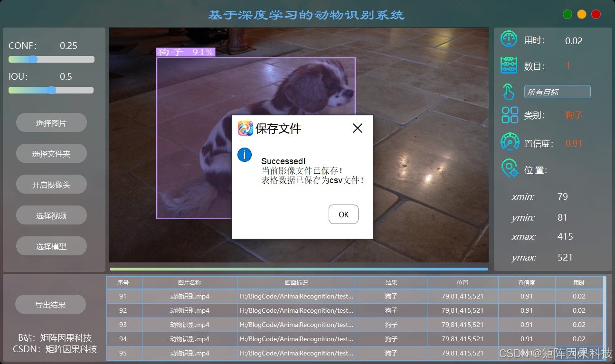Click the 选择图片 button

51,123
